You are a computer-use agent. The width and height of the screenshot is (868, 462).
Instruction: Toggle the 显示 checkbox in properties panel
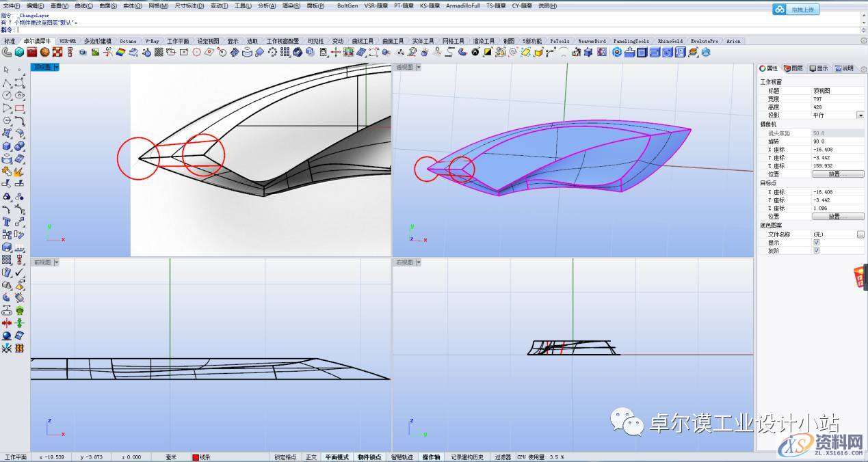coord(817,243)
